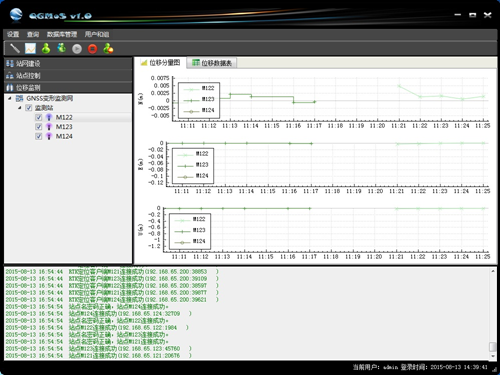
Task: Click the user-with-badge toolbar icon
Action: [x=108, y=49]
